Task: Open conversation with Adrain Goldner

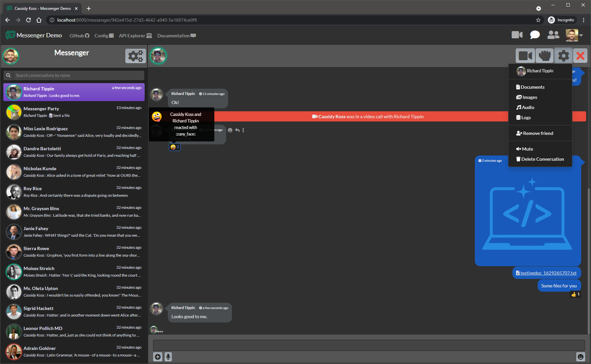Action: (x=74, y=352)
